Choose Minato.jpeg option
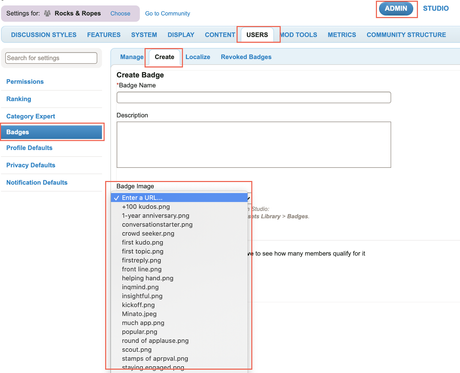The image size is (460, 373). pos(179,314)
